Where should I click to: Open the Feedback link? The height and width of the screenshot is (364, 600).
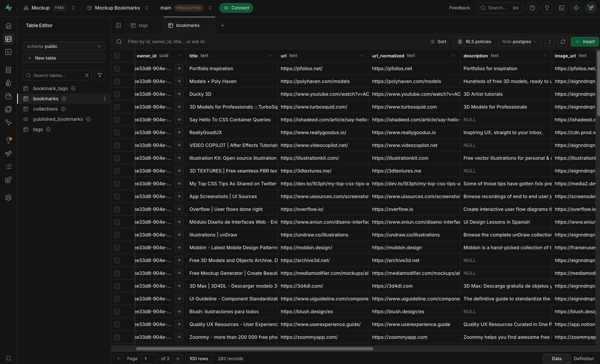[460, 8]
